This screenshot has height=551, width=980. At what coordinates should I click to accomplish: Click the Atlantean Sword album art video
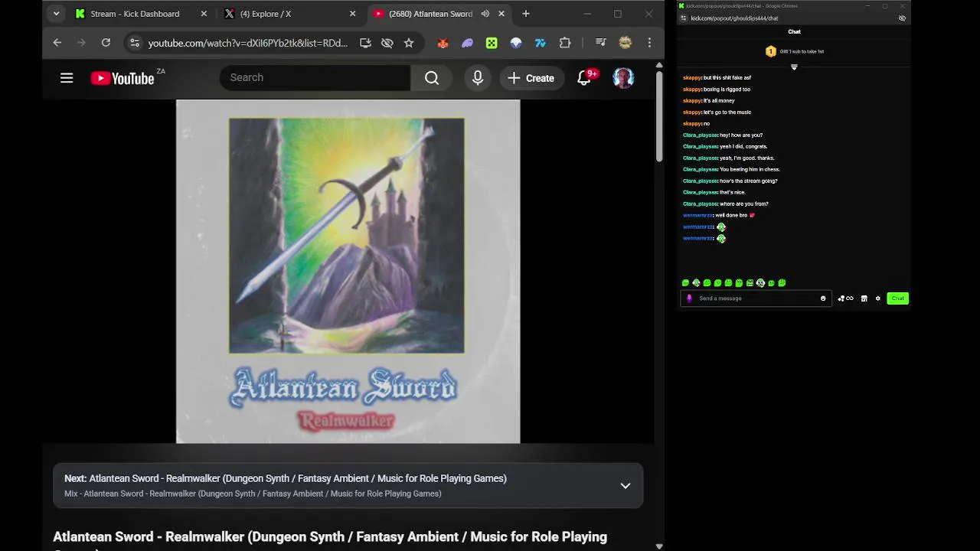tap(348, 272)
